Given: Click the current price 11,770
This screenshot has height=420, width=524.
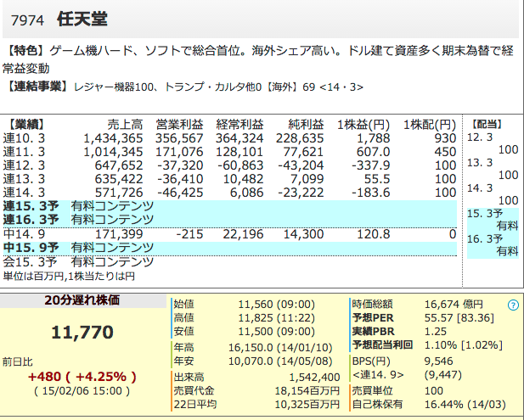Looking at the screenshot, I should pyautogui.click(x=82, y=333).
